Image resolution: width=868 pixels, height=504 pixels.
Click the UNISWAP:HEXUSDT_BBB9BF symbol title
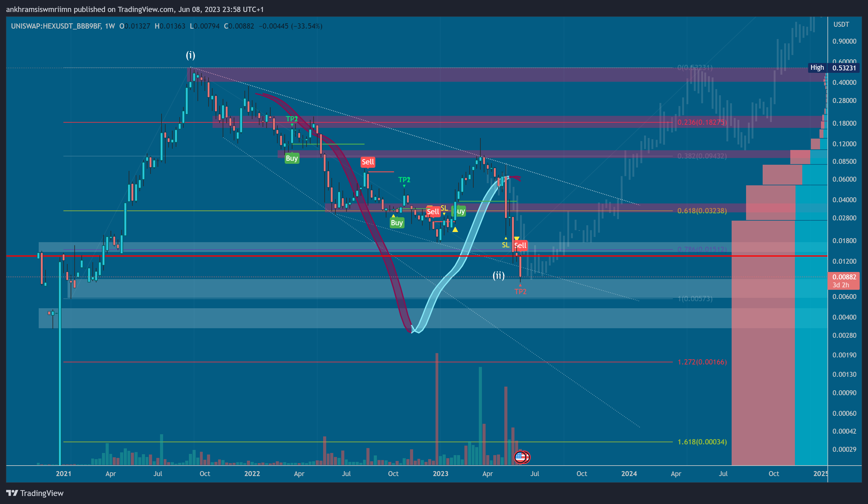56,26
